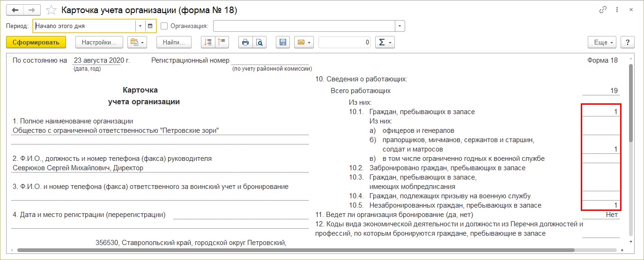644x260 pixels.
Task: Click the vertical scrollbar of the report
Action: click(x=631, y=103)
